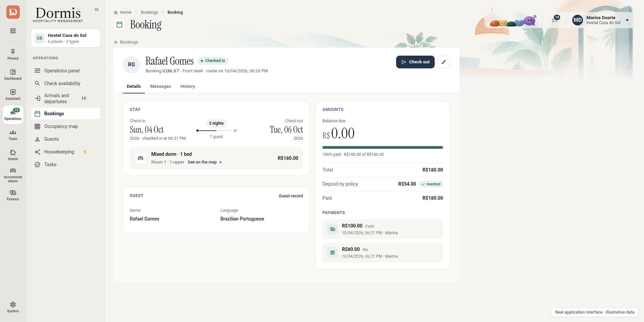Open Tasks in sidebar
This screenshot has height=322, width=644.
(66, 165)
